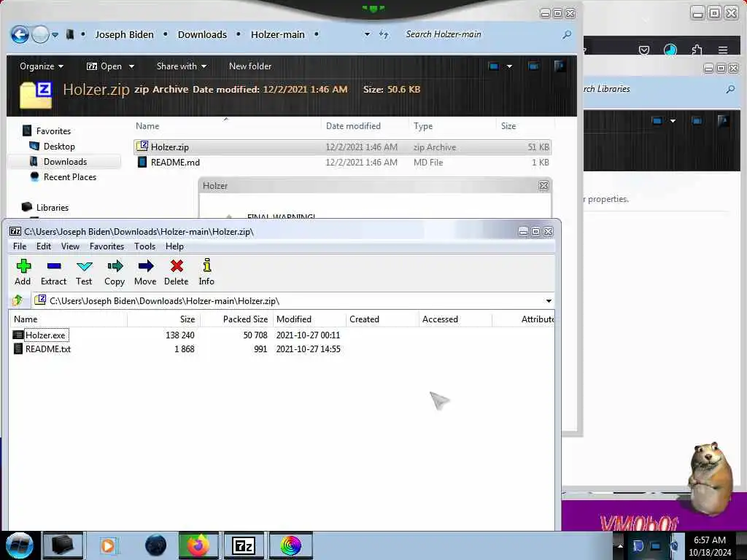Select Favorites in the navigation pane
Image resolution: width=747 pixels, height=560 pixels.
53,131
